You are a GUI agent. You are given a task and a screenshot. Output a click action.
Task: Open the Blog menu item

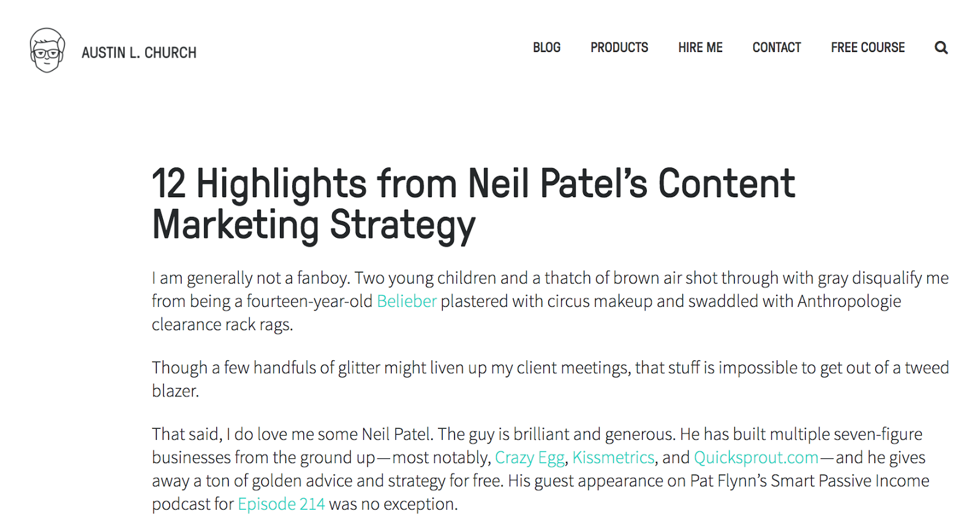(x=546, y=48)
